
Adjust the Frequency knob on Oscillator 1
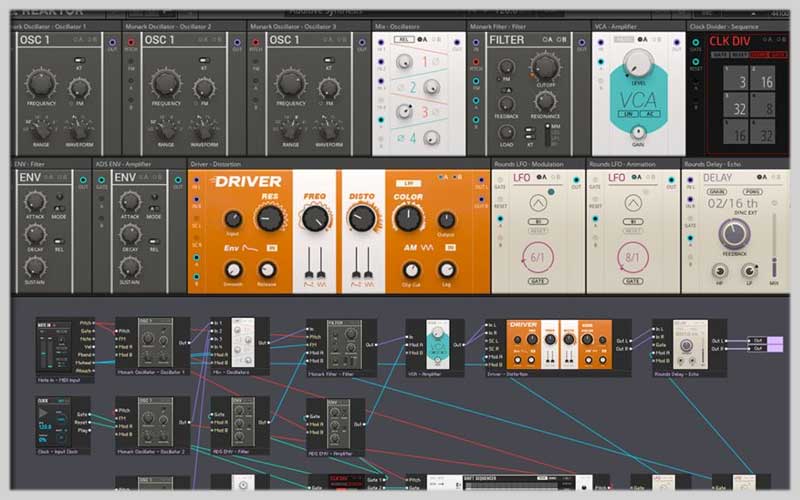[41, 84]
